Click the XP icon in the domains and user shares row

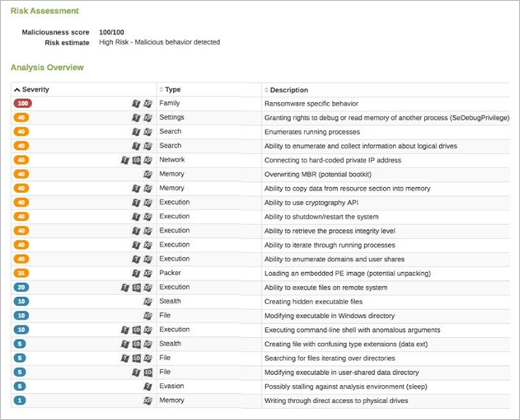point(148,259)
